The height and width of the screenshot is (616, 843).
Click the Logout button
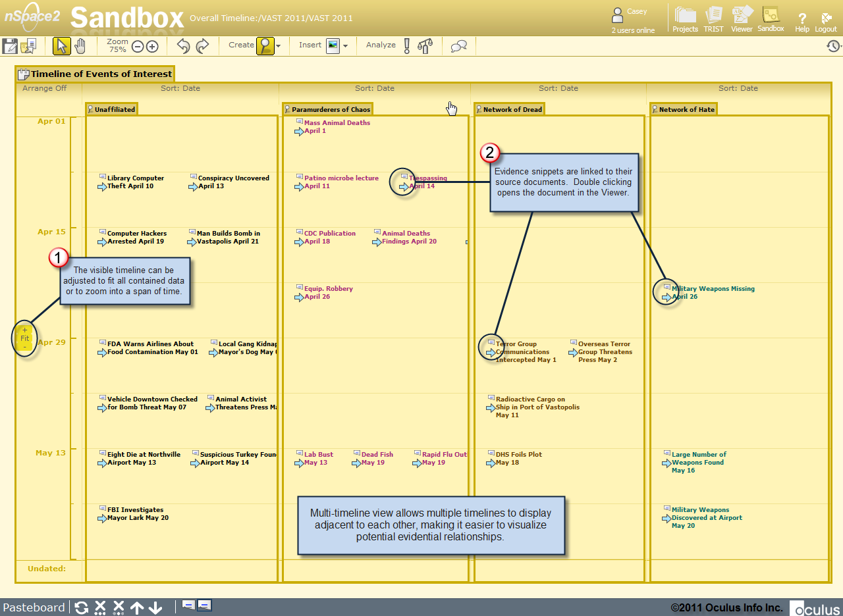(x=826, y=22)
